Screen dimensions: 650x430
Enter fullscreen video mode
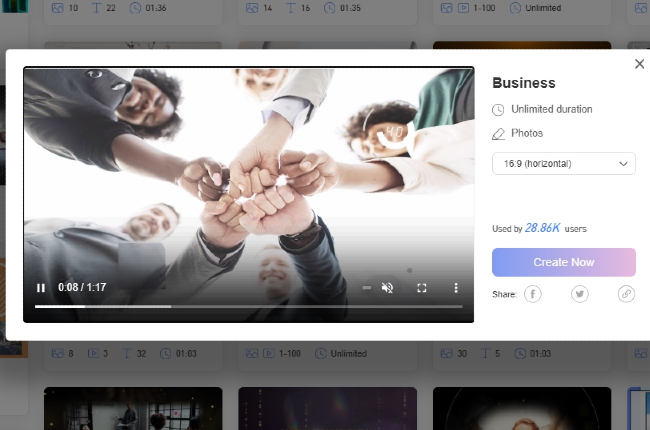(x=422, y=288)
